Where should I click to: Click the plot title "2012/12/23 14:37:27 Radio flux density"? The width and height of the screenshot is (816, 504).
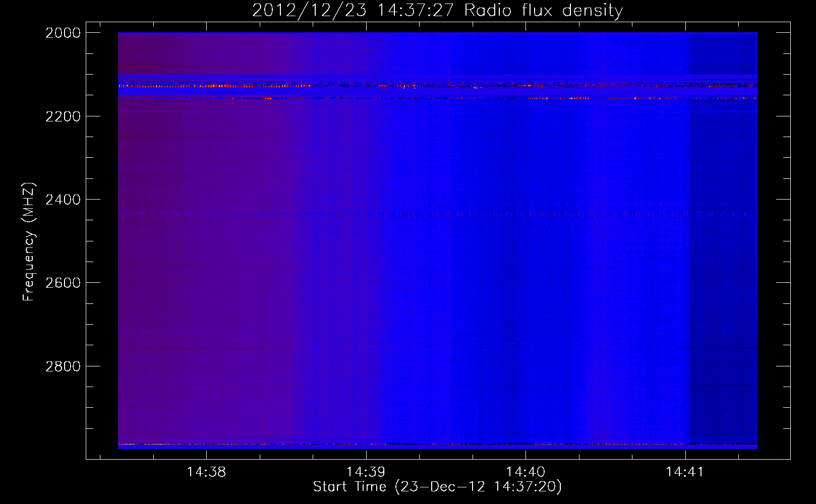(437, 10)
